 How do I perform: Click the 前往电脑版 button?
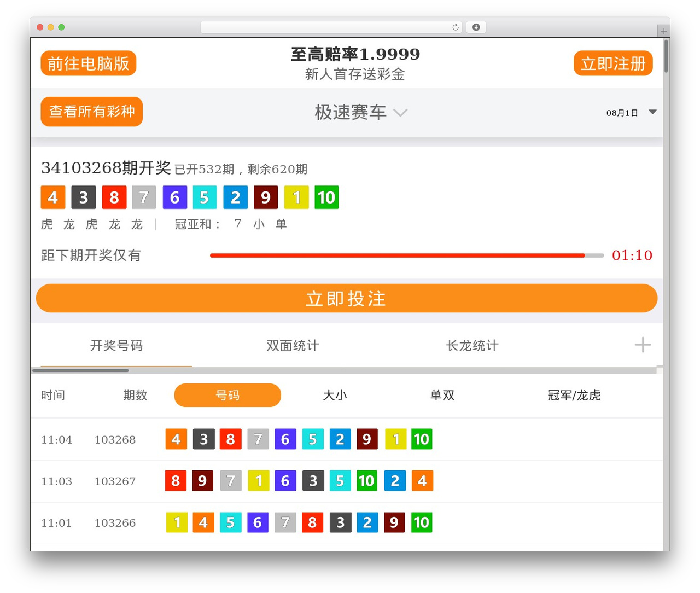[x=89, y=63]
